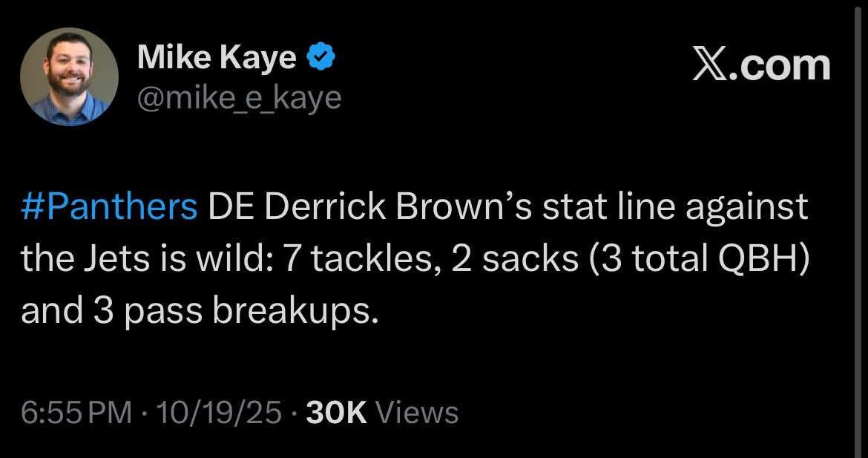The image size is (868, 458).
Task: Click the "Views" label
Action: pyautogui.click(x=417, y=412)
